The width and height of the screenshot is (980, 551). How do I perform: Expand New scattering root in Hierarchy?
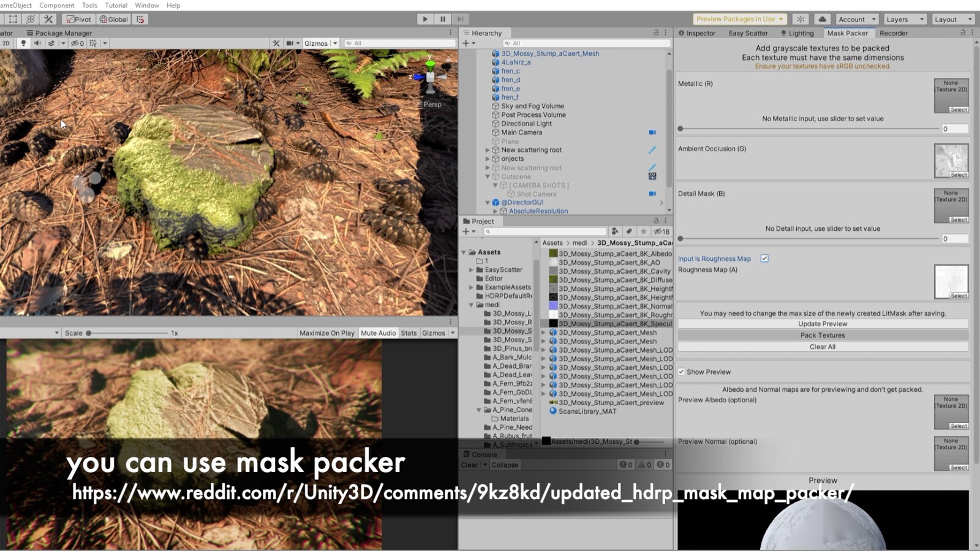pos(488,150)
